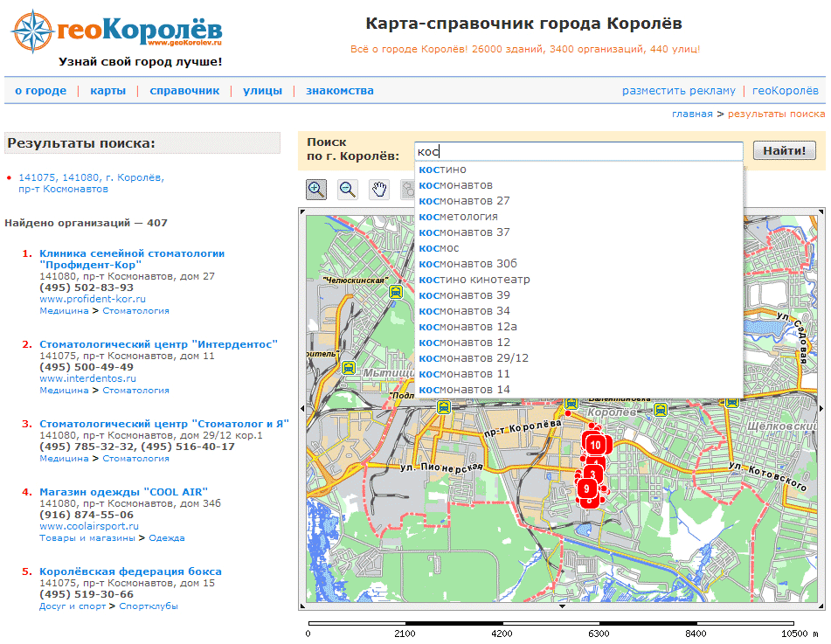Viewport: 831px width, 644px height.
Task: Open the 'знакомства' menu item
Action: 340,91
